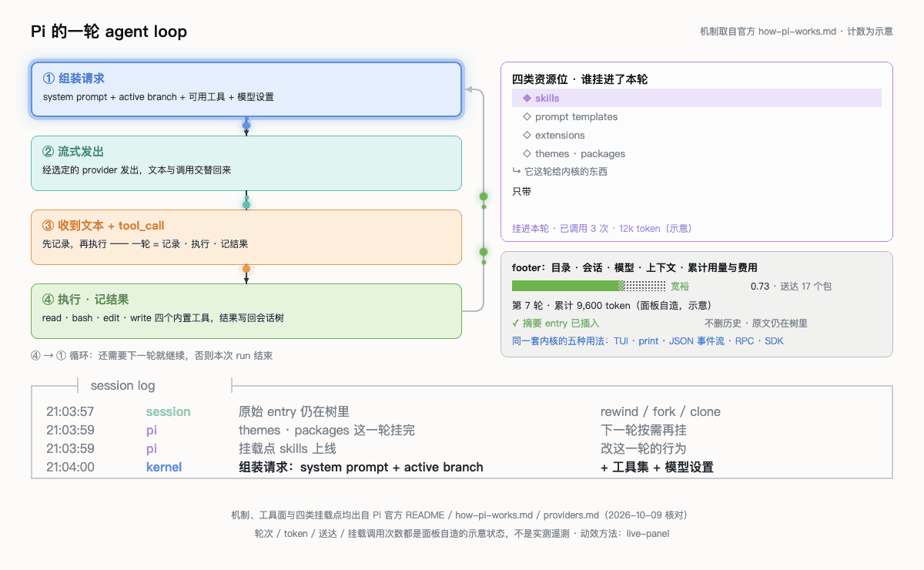Click the 原始 entry 仍在树里 log message
Image resolution: width=924 pixels, height=570 pixels.
[x=294, y=412]
